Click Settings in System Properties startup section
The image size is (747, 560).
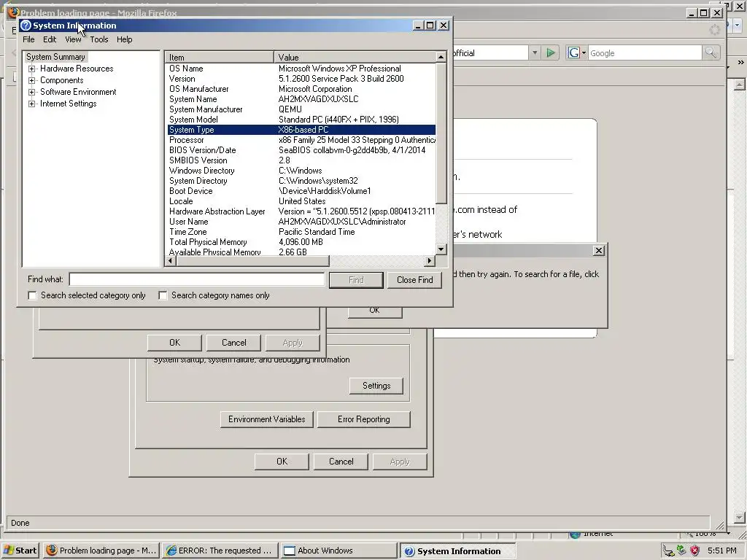[x=376, y=386]
